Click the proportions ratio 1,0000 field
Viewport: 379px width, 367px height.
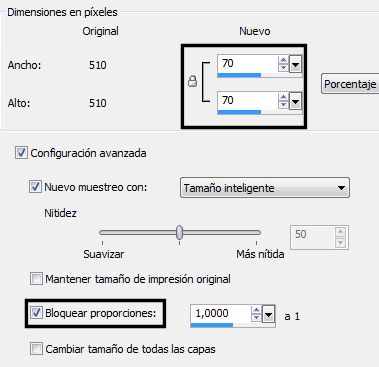click(x=220, y=314)
